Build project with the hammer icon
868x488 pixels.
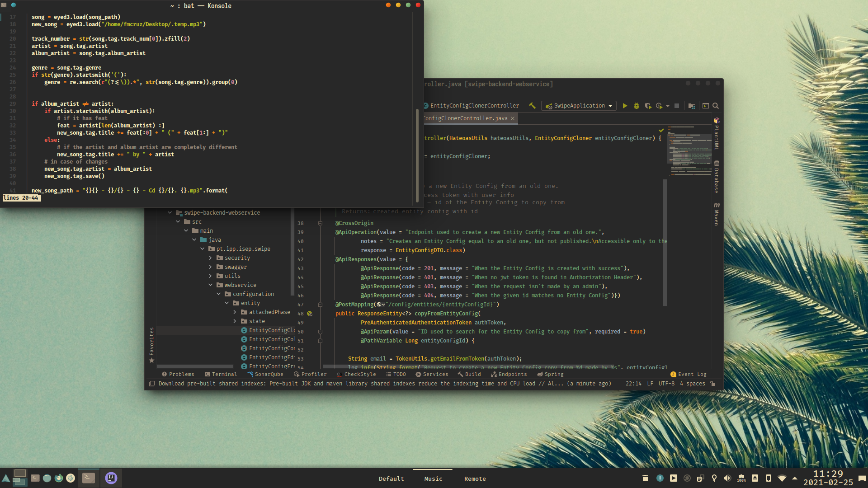(532, 106)
